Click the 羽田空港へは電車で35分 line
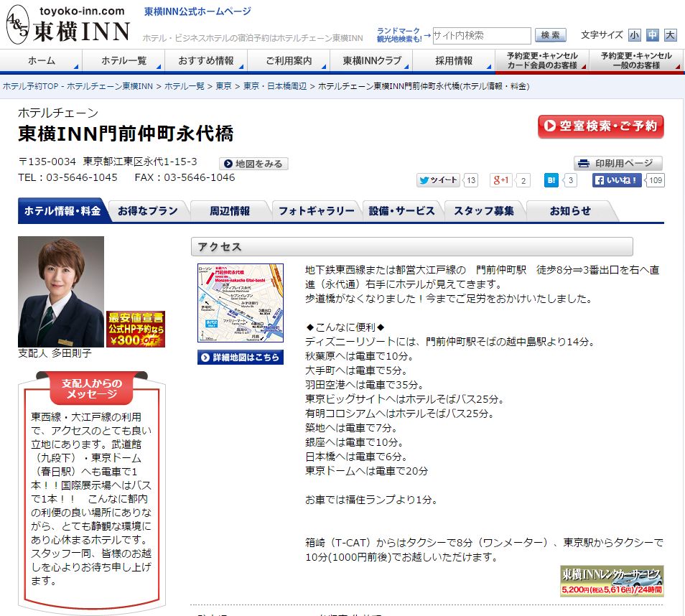 [365, 385]
